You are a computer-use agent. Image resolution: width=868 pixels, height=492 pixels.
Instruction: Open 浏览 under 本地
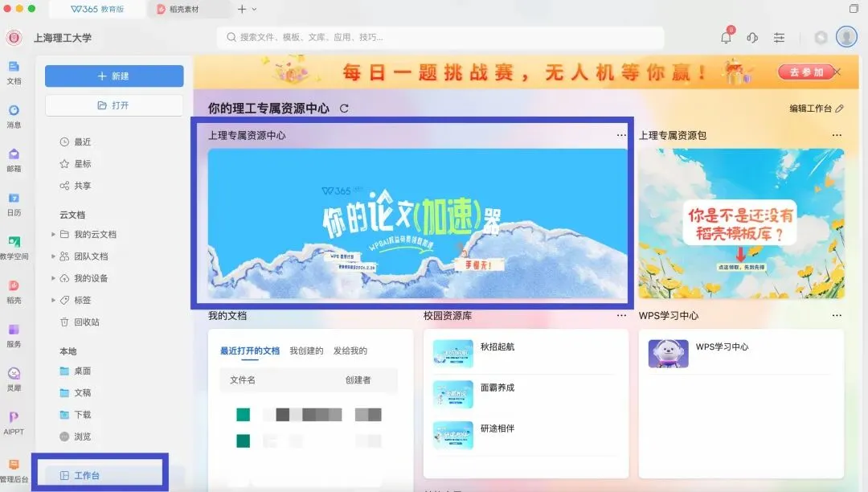(x=76, y=437)
